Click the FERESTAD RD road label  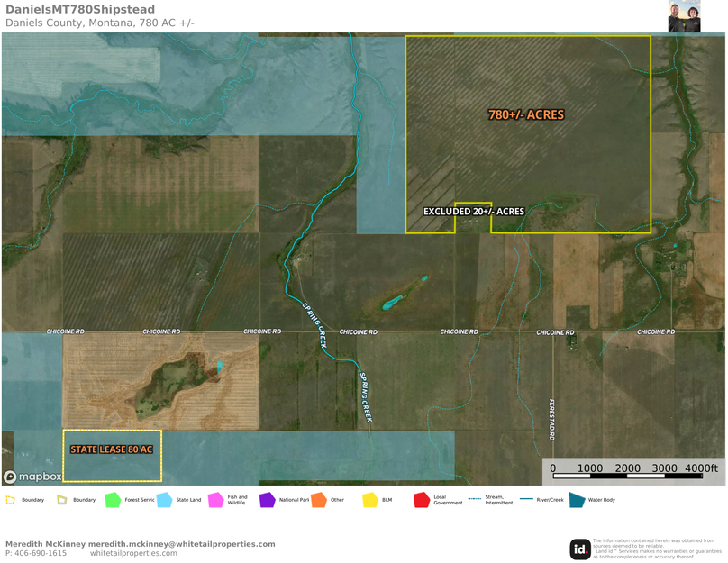coord(552,421)
